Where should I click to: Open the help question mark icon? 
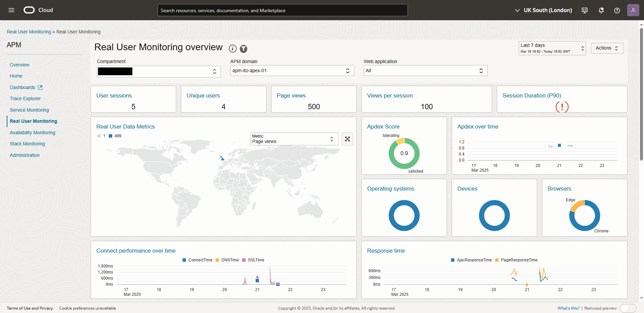(x=617, y=10)
